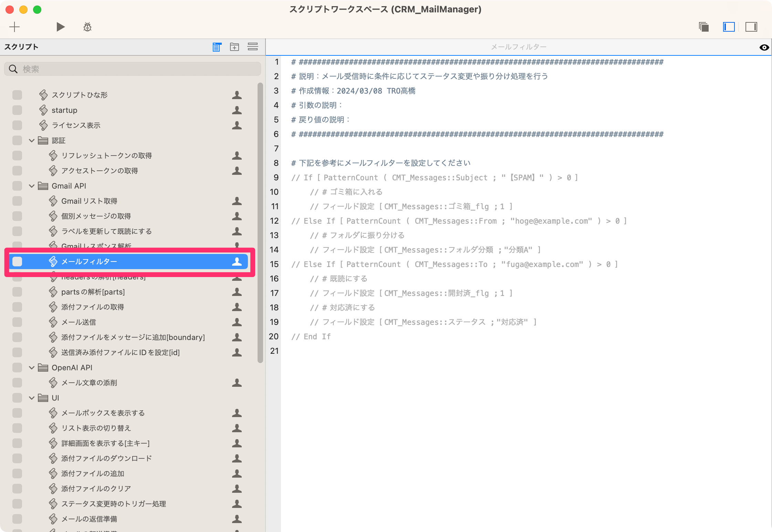This screenshot has width=772, height=532.
Task: Check the box beside Gmail リスト取得
Action: tap(17, 201)
